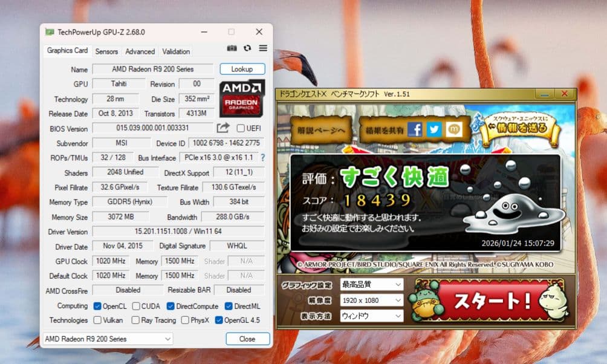Click the Lookup button
The image size is (607, 364).
pyautogui.click(x=242, y=69)
